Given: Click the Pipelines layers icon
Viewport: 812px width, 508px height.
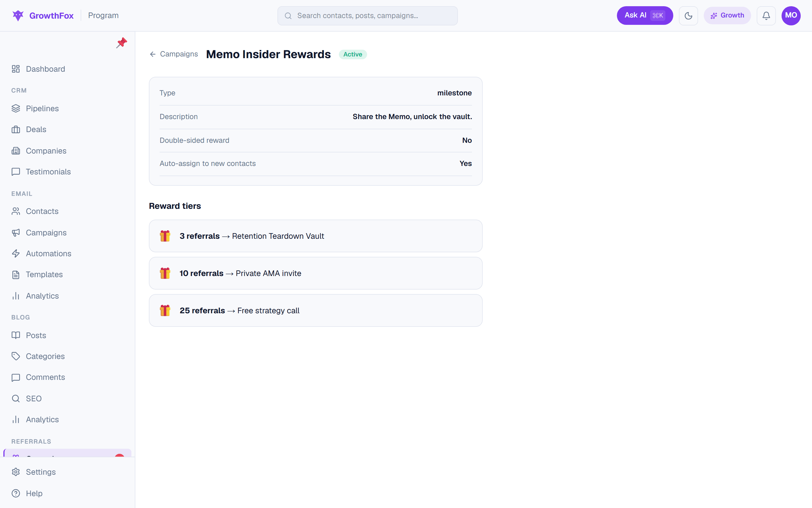Looking at the screenshot, I should 16,109.
